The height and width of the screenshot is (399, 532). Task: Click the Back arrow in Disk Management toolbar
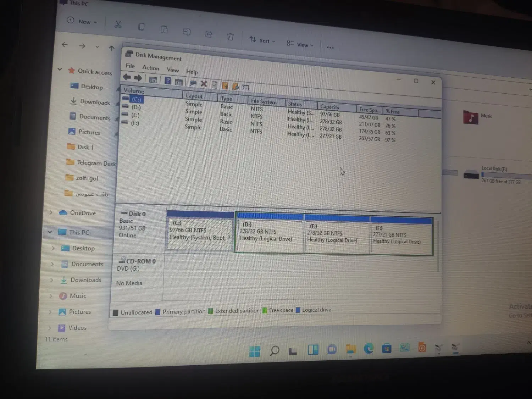click(x=127, y=77)
